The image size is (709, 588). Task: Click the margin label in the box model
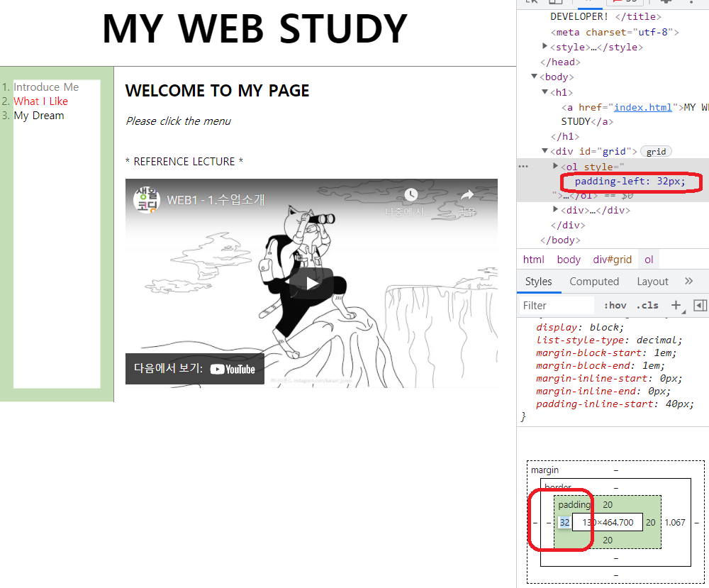tap(545, 470)
